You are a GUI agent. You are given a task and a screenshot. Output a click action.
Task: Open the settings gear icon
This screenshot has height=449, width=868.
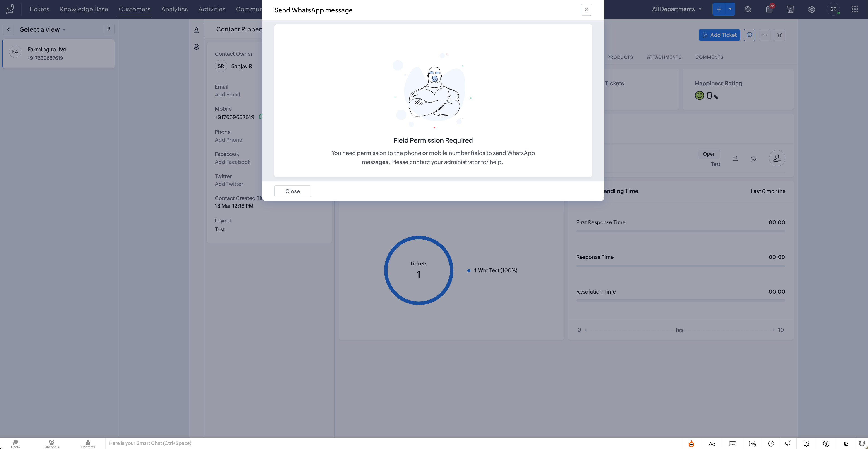click(811, 10)
